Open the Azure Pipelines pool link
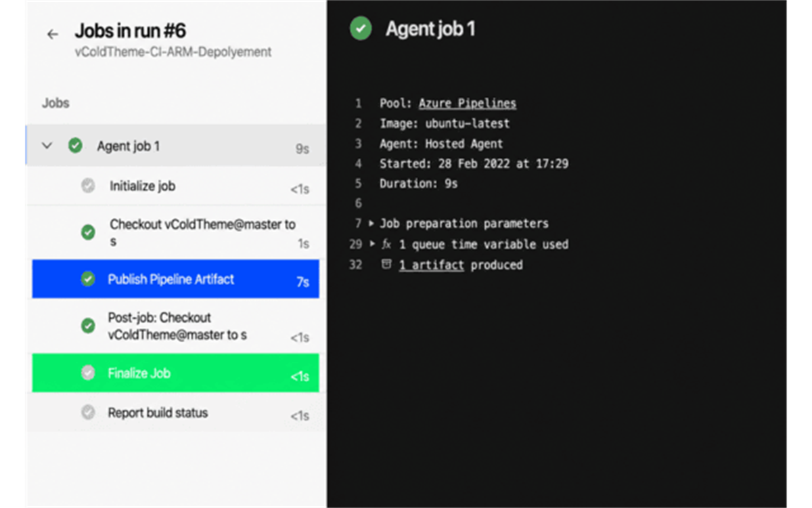Screen dimensions: 812x508 pyautogui.click(x=468, y=104)
